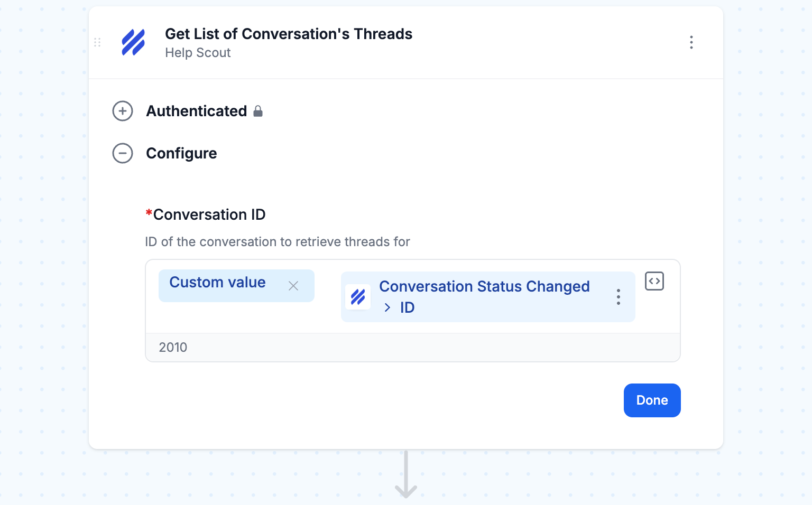Image resolution: width=812 pixels, height=505 pixels.
Task: Click the step title Get List of Conversation's Threads
Action: pyautogui.click(x=289, y=34)
